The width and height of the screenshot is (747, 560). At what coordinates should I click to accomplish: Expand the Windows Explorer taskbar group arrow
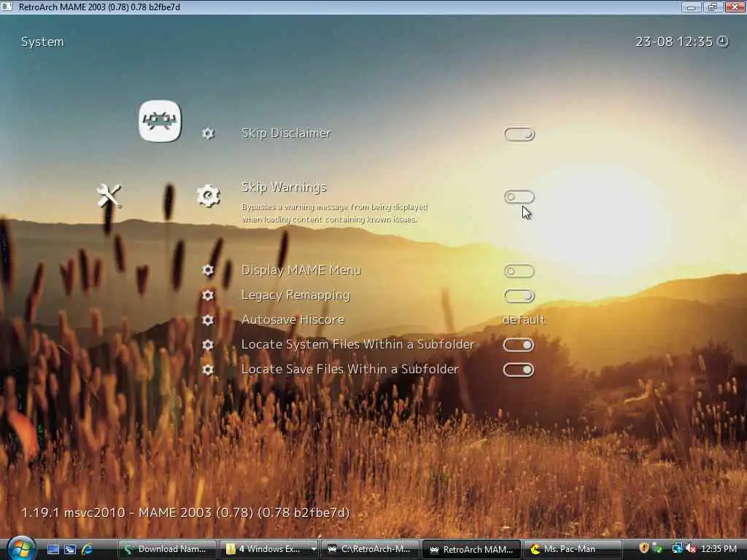[314, 549]
